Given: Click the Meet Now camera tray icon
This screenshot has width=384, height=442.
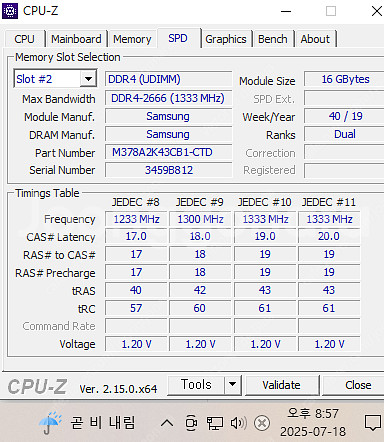Looking at the screenshot, I should [191, 423].
